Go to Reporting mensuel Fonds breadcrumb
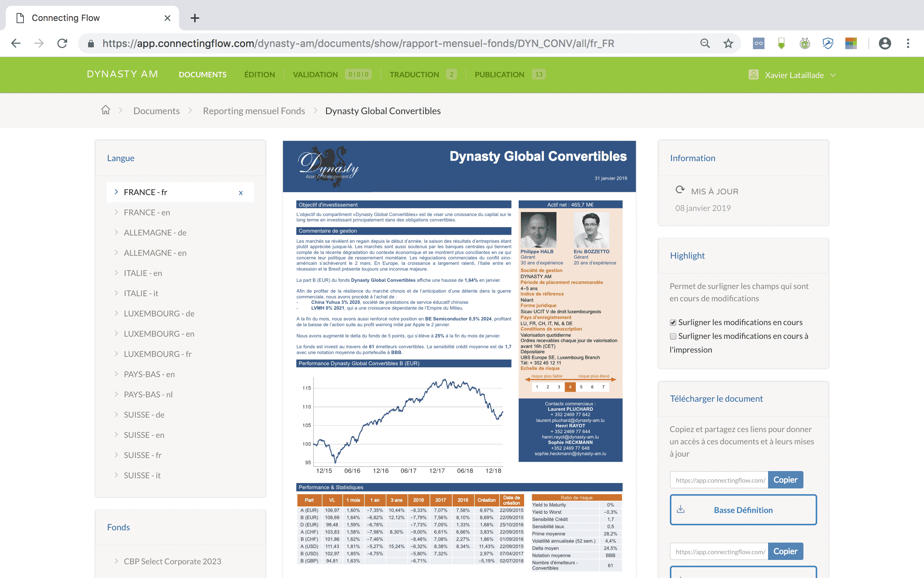This screenshot has width=924, height=578. (254, 111)
